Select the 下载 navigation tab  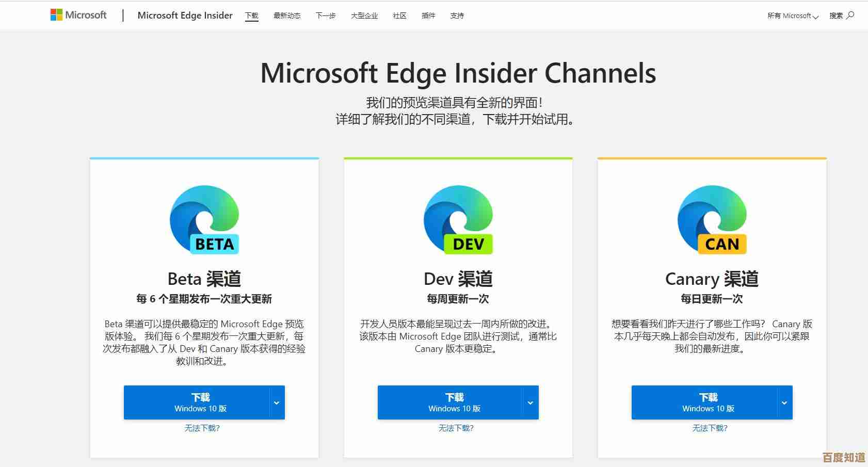point(252,16)
